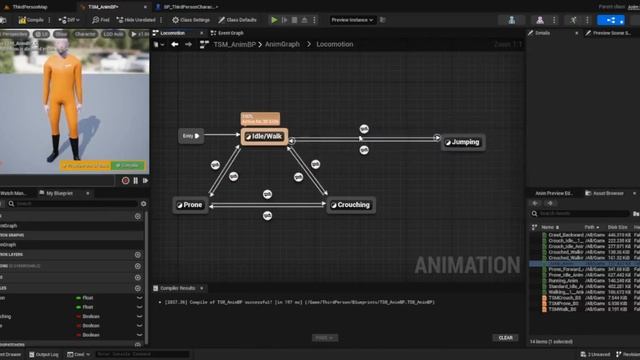
Task: Click TSM_AnimBP in graph breadcrumb
Action: point(234,44)
